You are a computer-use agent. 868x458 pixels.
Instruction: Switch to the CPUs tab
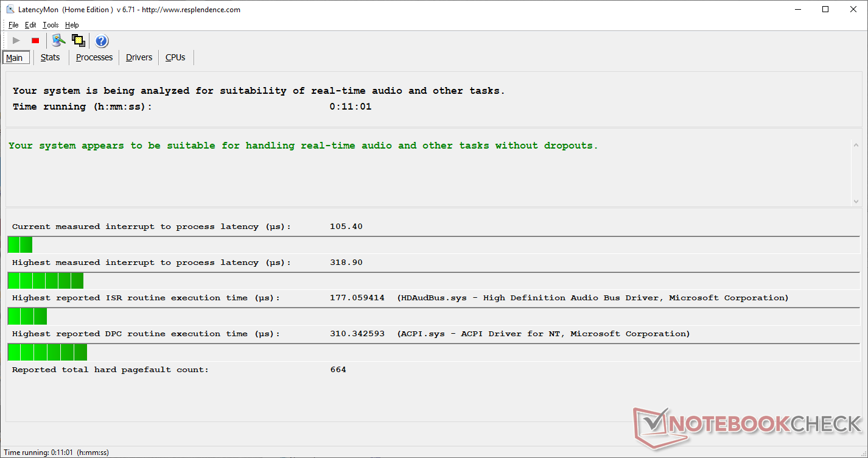[x=175, y=57]
